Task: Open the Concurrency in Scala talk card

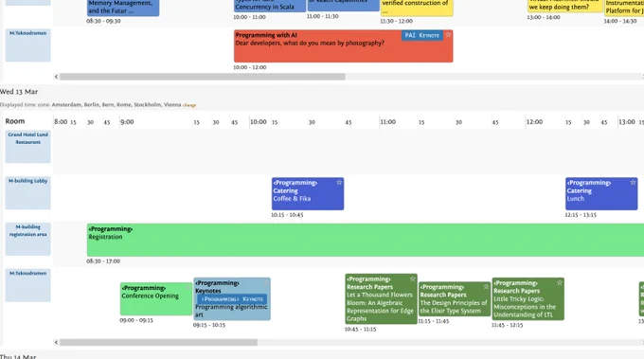Action: point(270,6)
